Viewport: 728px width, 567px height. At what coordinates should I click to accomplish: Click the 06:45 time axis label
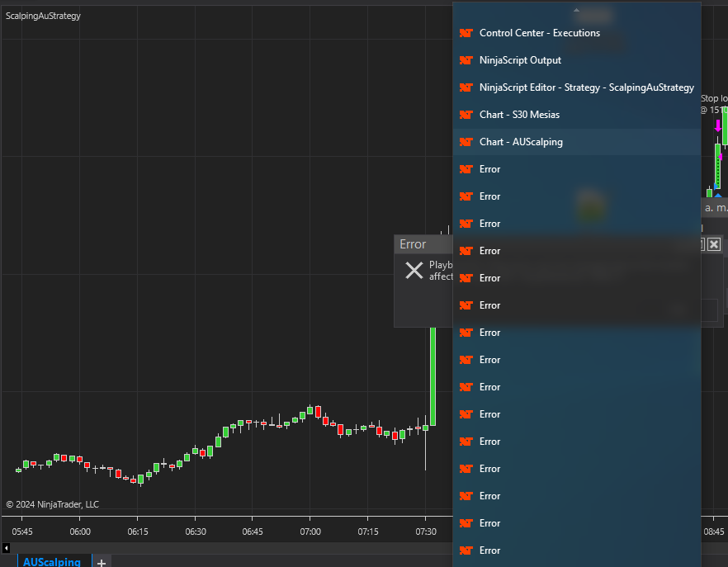[253, 532]
